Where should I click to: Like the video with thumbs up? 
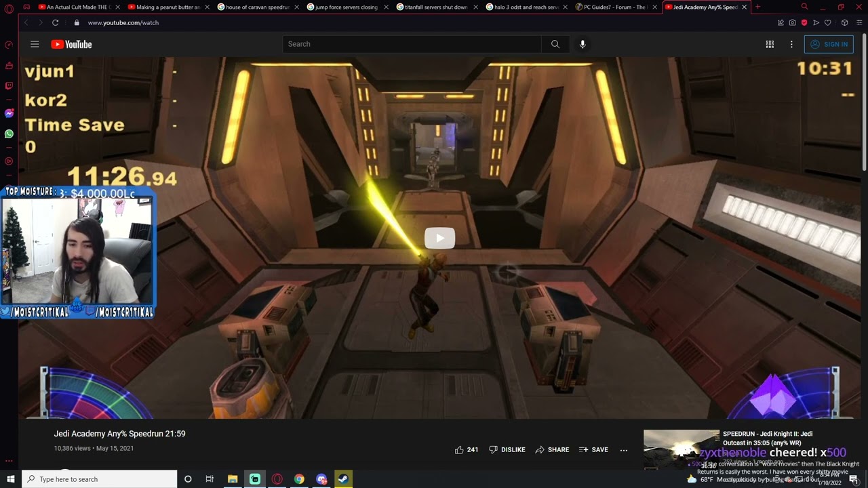coord(467,449)
